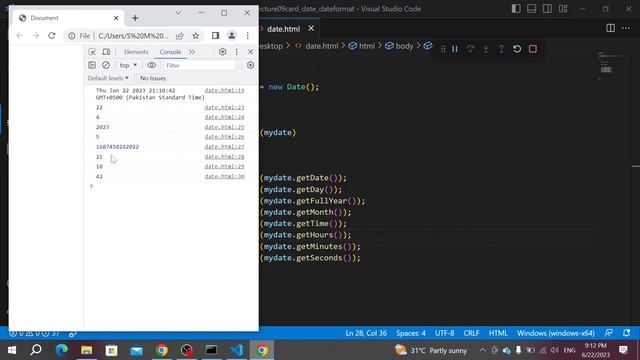Close the Document browser tab
Screen dimensions: 640x360
(116, 18)
